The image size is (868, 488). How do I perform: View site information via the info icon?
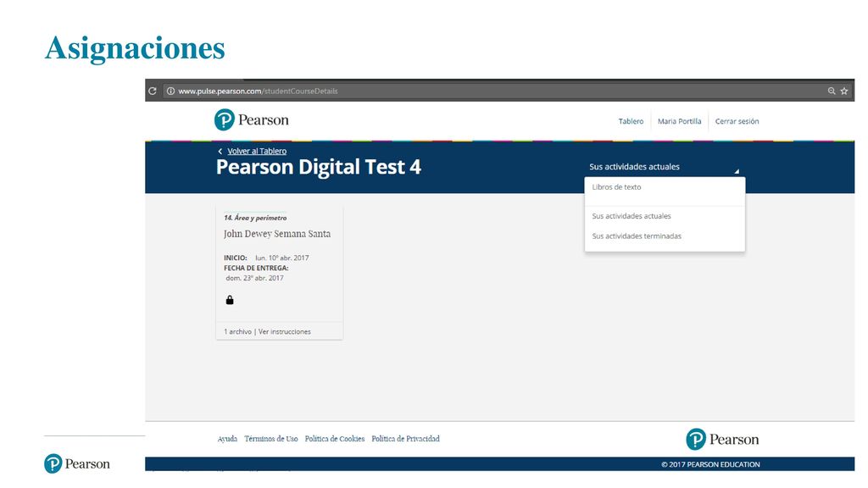tap(171, 91)
